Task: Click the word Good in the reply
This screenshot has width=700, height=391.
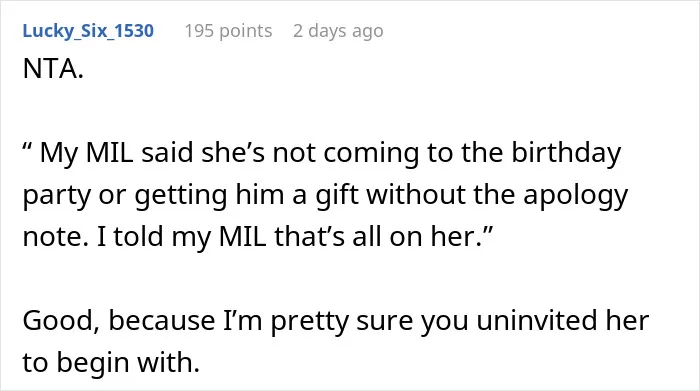Action: pos(61,320)
